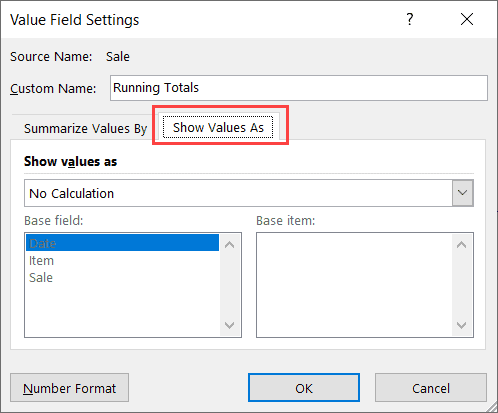The image size is (498, 413).
Task: Click Base field list scroll down arrow
Action: click(x=229, y=325)
